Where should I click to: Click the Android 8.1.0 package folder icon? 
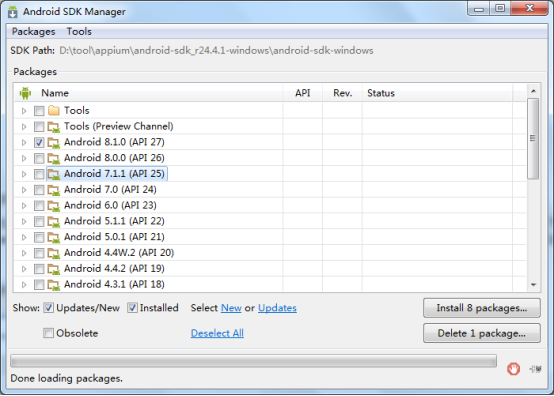[54, 142]
